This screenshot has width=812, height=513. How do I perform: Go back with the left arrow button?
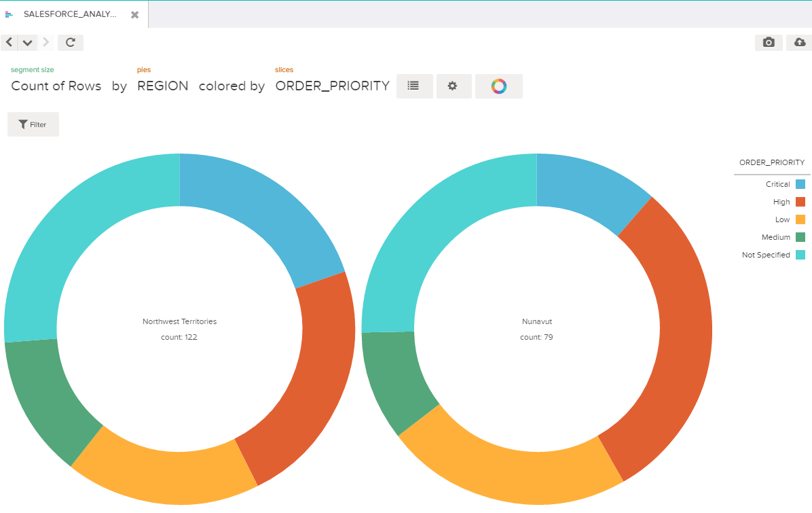point(10,43)
